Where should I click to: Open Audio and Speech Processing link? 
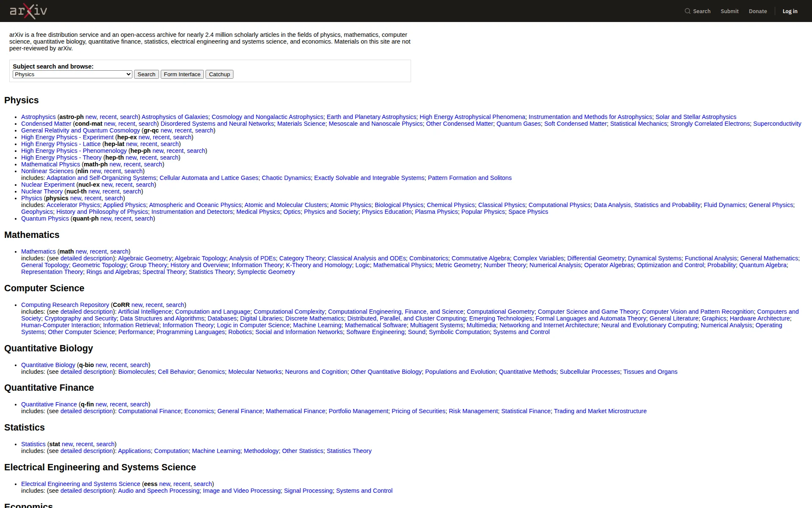[x=159, y=491]
